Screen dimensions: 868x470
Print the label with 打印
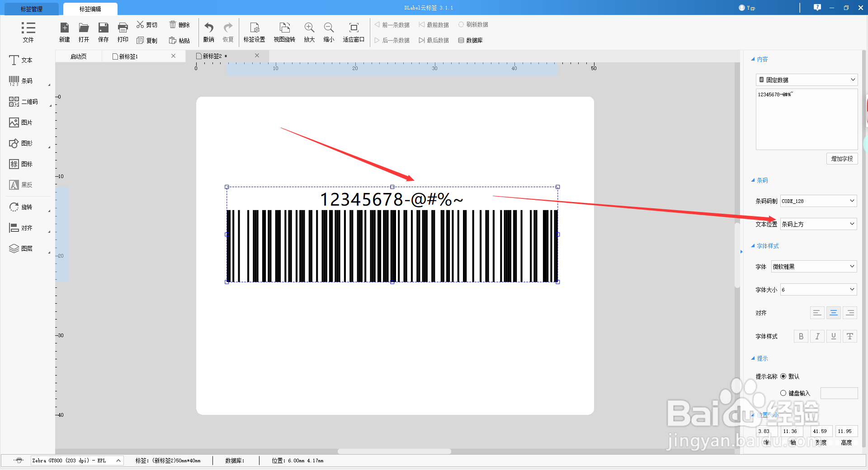[123, 32]
